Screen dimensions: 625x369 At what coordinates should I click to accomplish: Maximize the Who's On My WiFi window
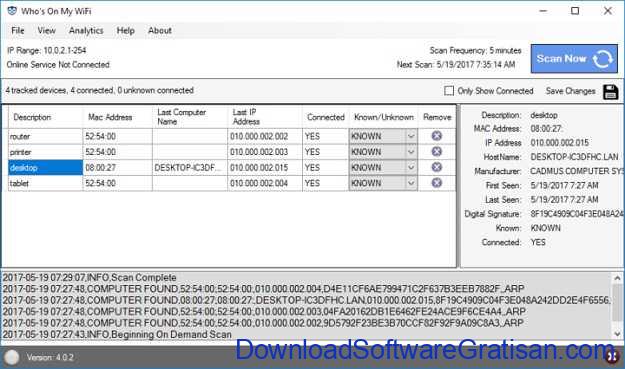point(575,11)
